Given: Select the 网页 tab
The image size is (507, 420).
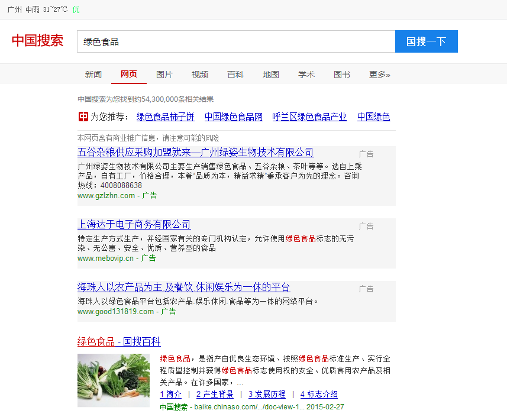Looking at the screenshot, I should pyautogui.click(x=129, y=74).
